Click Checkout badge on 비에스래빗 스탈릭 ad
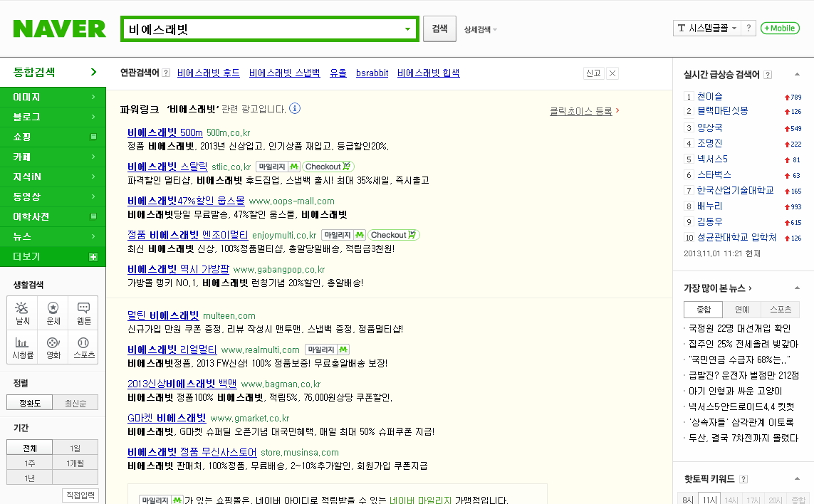Image resolution: width=814 pixels, height=504 pixels. coord(328,167)
